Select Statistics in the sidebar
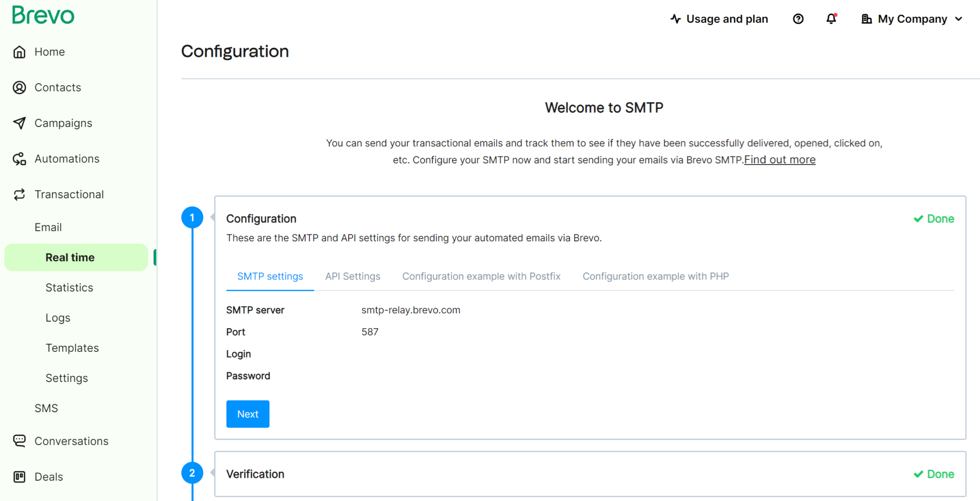980x501 pixels. (x=69, y=287)
